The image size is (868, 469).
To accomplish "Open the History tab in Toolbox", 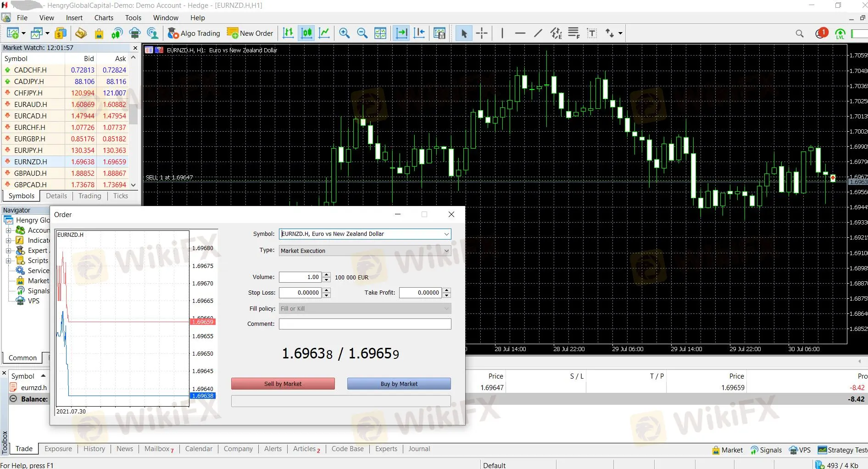I will tap(94, 449).
